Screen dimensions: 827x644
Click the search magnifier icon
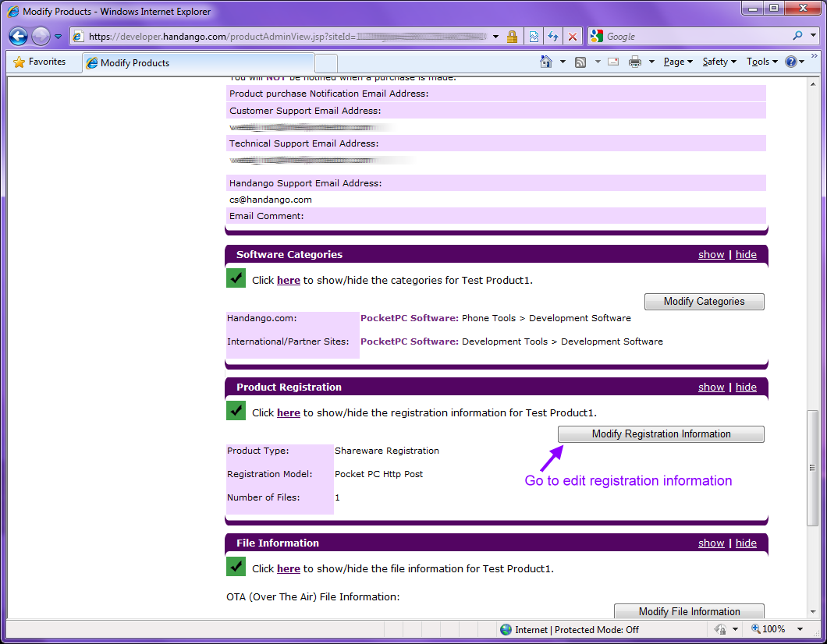pos(797,36)
